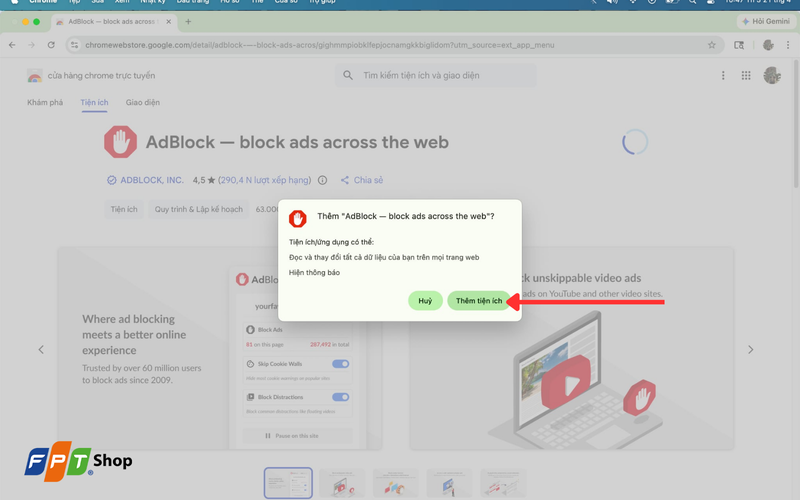Click the AdBlock icon in the dialog
800x500 pixels.
297,218
